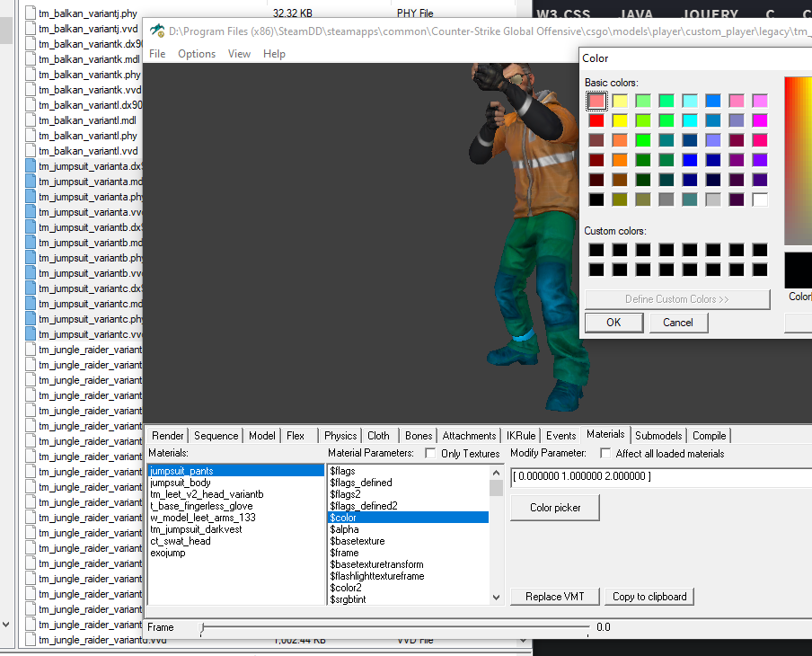Screen dimensions: 812x656
Task: Select the yellow basic color swatch
Action: tap(620, 120)
